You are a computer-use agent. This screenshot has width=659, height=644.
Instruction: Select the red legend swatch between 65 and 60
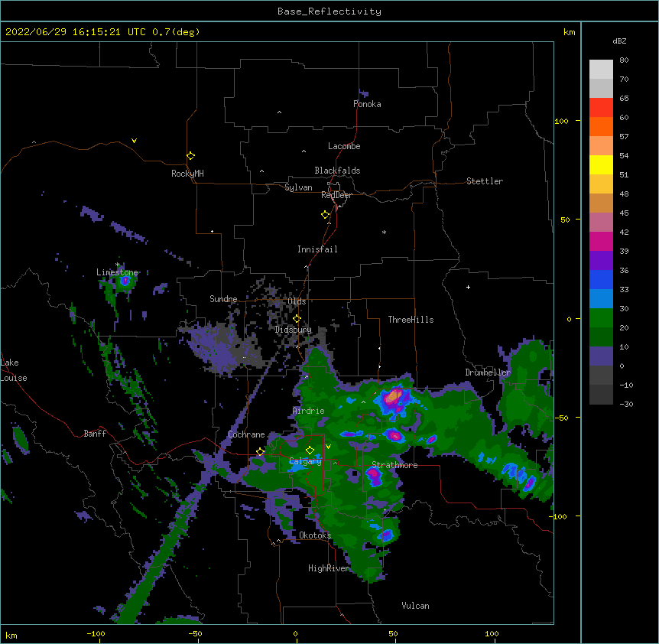601,108
